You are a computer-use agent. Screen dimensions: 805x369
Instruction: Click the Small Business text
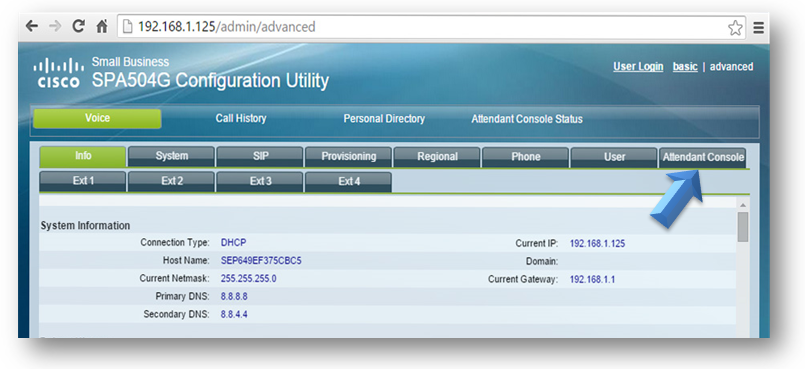(130, 62)
